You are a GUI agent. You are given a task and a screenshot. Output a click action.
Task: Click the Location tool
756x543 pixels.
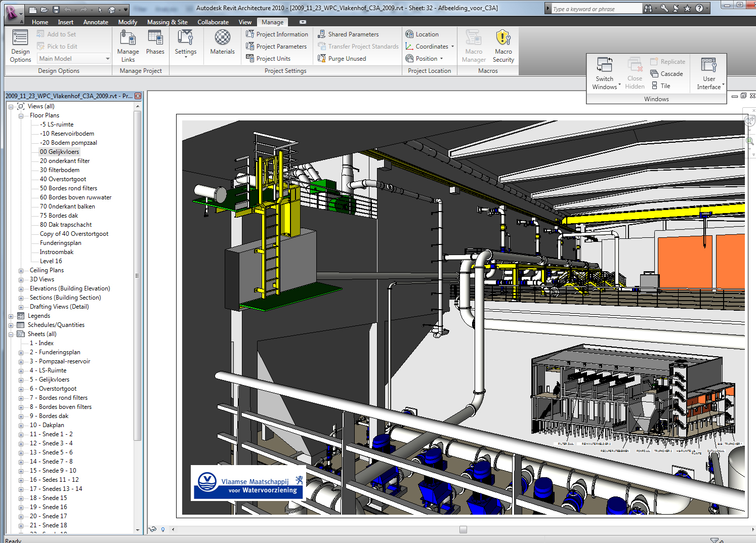point(422,34)
